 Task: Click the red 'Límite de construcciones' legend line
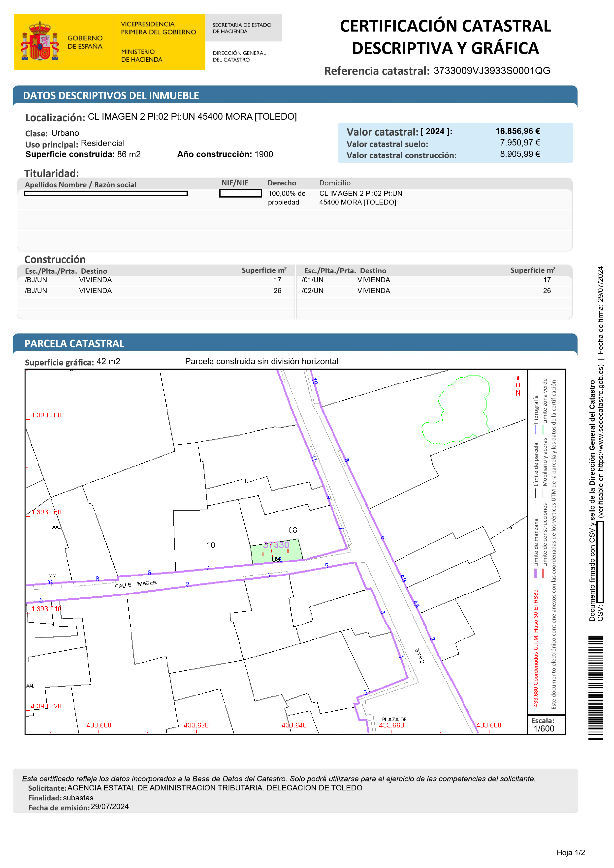[543, 573]
